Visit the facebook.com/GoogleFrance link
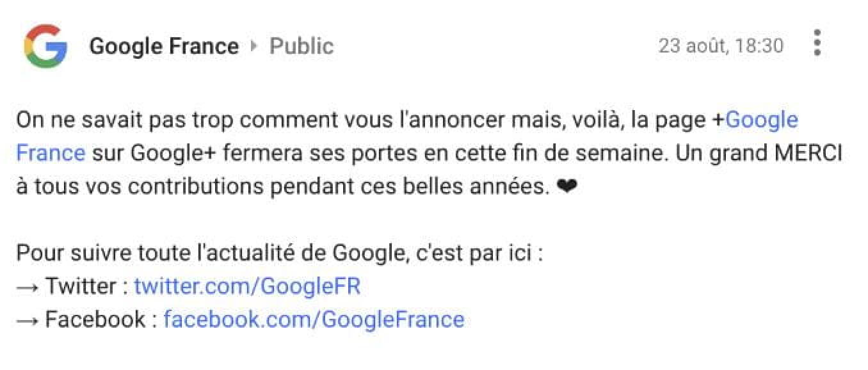This screenshot has height=370, width=868. click(x=314, y=319)
